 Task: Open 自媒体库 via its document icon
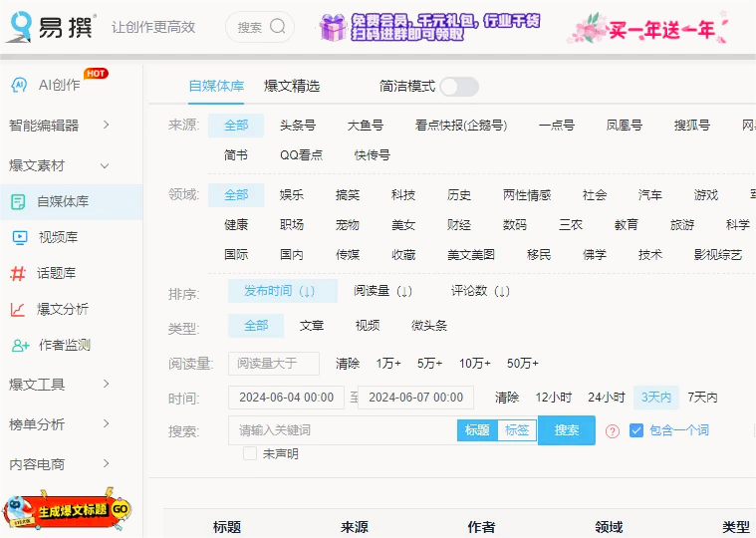pyautogui.click(x=19, y=201)
